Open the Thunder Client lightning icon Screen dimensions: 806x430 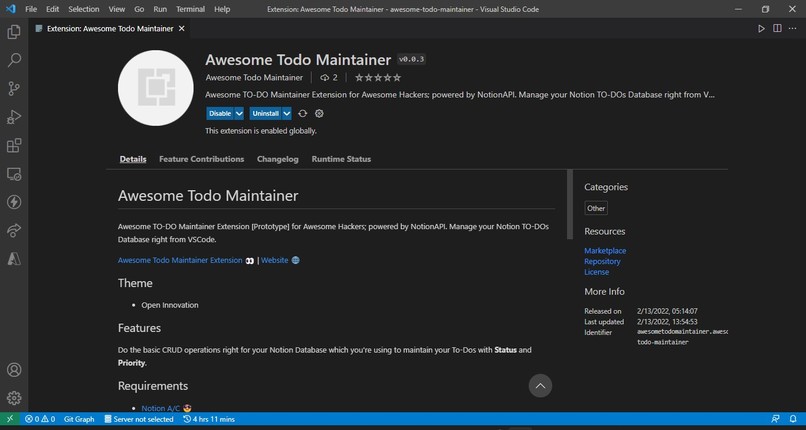tap(14, 202)
